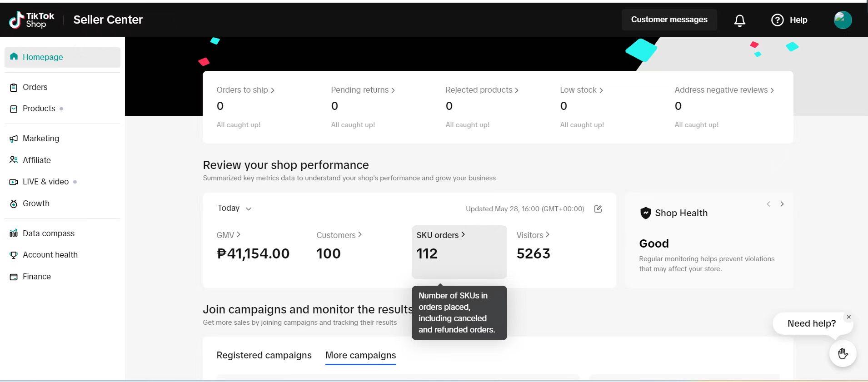Go to previous Shop Health card

coord(768,204)
